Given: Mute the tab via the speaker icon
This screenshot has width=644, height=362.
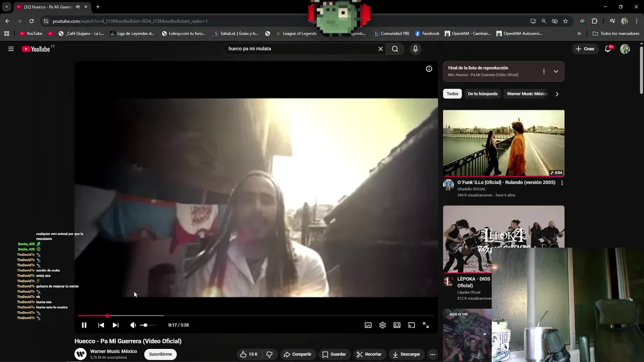Looking at the screenshot, I should 77,7.
